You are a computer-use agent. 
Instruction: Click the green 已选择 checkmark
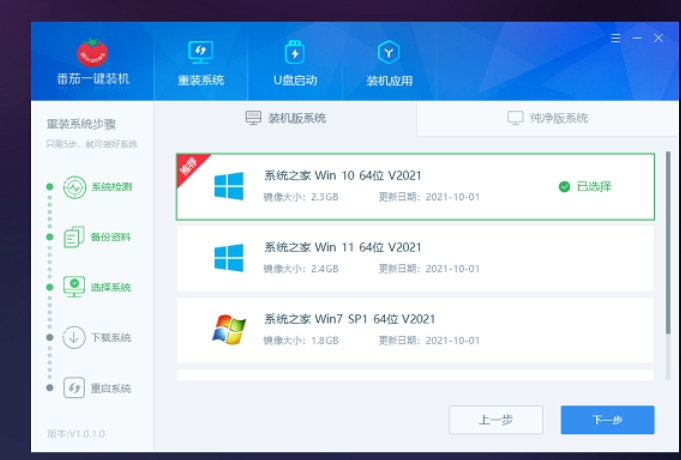click(564, 187)
